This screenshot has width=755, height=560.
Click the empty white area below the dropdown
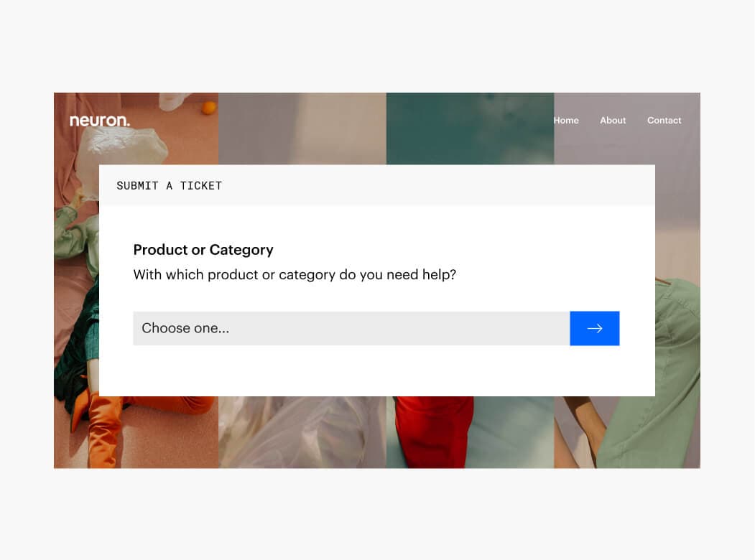(x=377, y=370)
